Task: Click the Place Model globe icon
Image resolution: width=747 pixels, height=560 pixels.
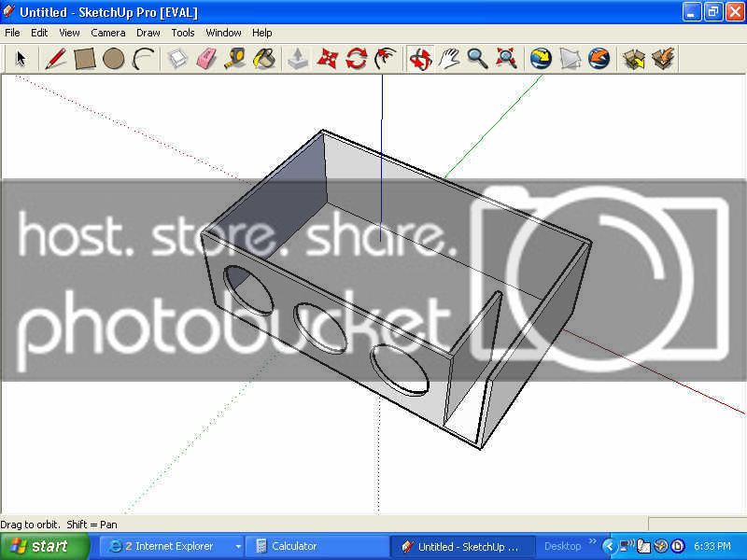Action: (599, 59)
